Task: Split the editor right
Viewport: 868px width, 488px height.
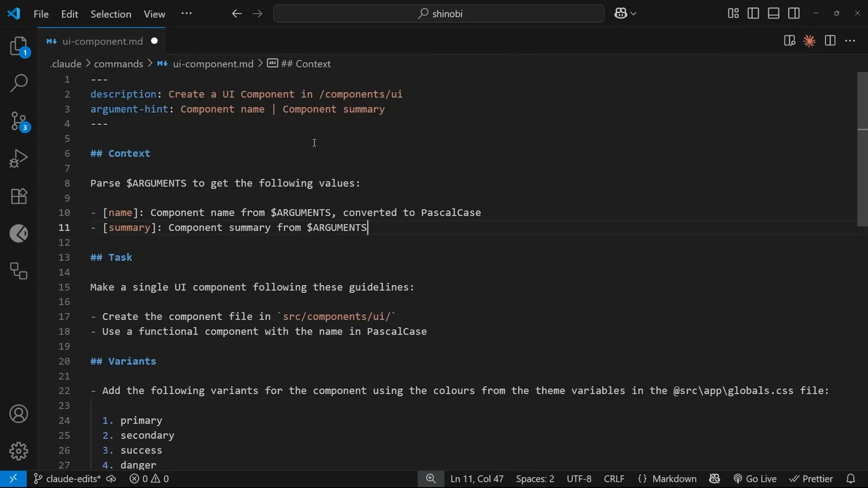Action: 830,41
